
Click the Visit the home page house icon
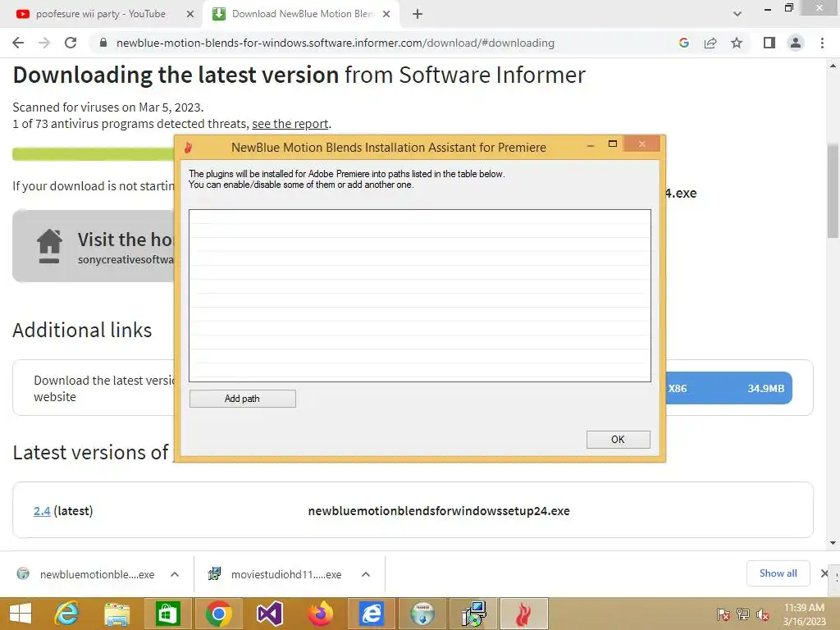pos(49,246)
